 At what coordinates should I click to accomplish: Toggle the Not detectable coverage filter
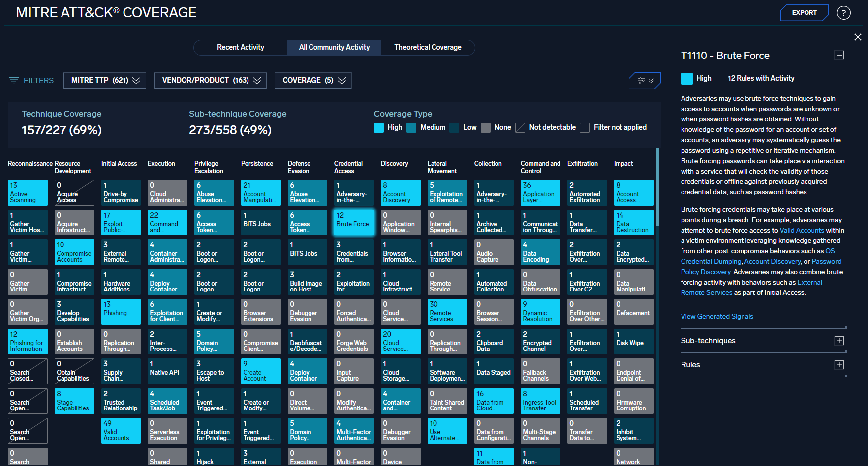click(520, 127)
